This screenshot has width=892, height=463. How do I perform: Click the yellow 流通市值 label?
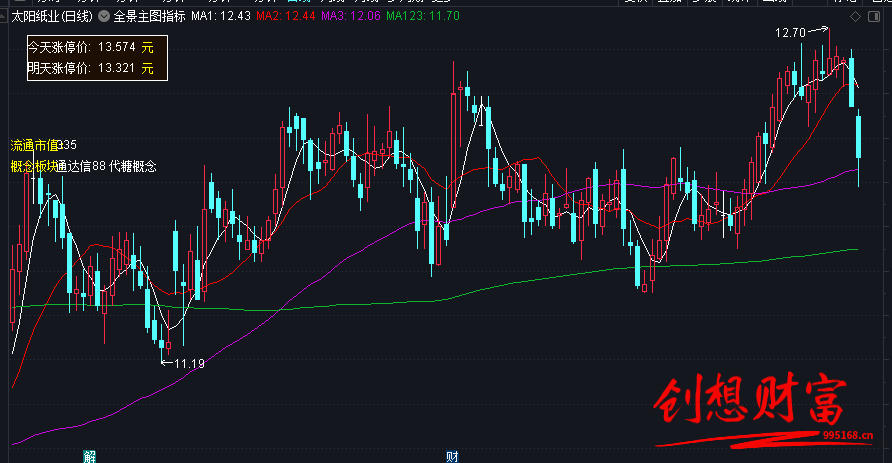click(x=34, y=146)
